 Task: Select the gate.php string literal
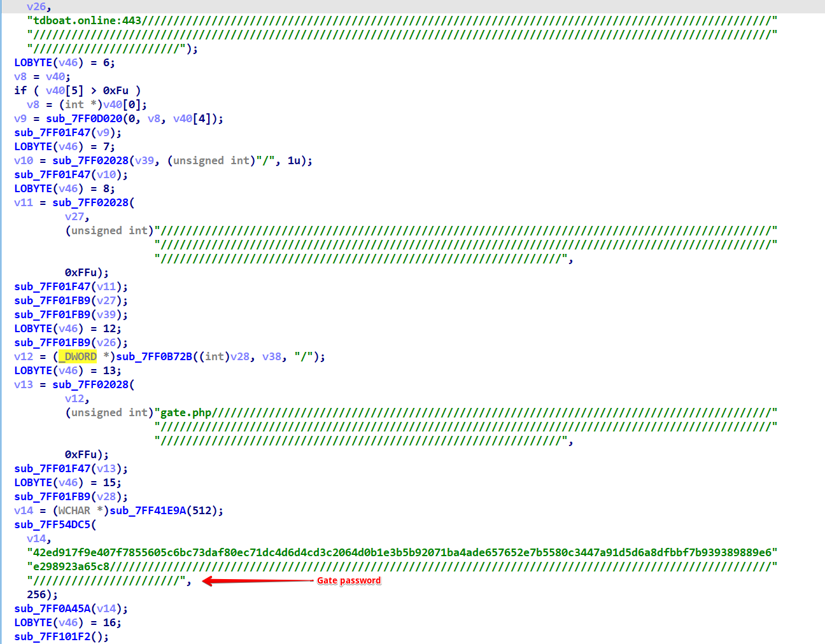pyautogui.click(x=185, y=413)
